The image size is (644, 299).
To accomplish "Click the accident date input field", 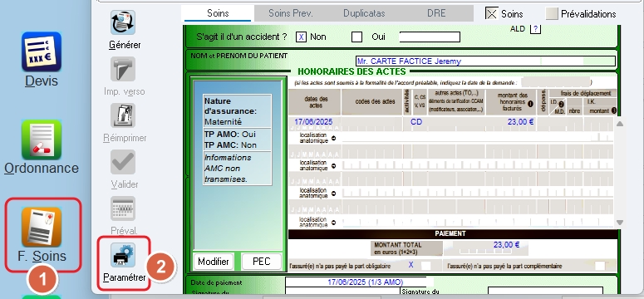I will click(430, 37).
